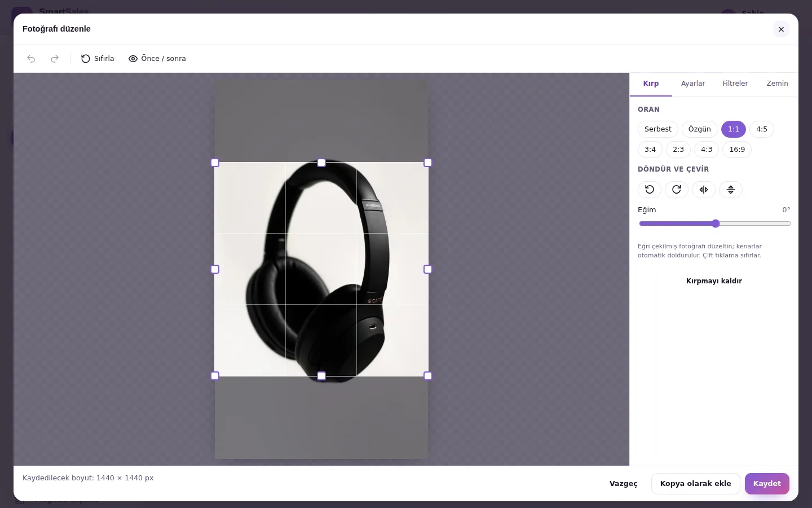
Task: Click Kopya olarak ekle
Action: (x=696, y=484)
